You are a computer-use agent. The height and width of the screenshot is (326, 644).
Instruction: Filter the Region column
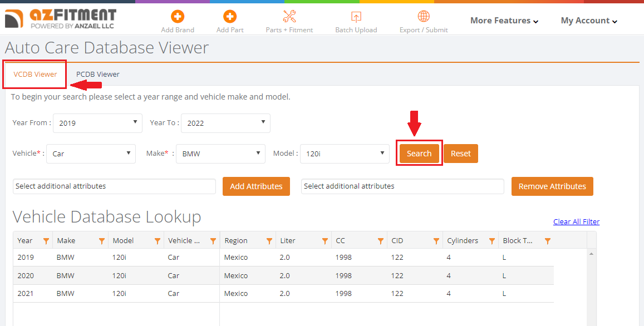269,241
